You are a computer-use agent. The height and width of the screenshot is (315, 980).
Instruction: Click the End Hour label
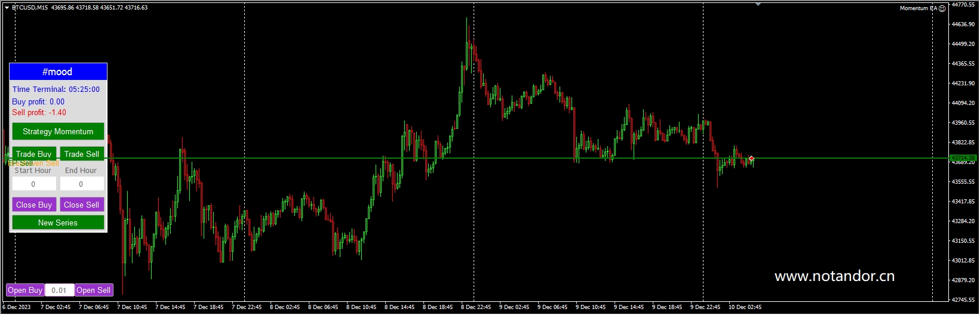[x=81, y=170]
